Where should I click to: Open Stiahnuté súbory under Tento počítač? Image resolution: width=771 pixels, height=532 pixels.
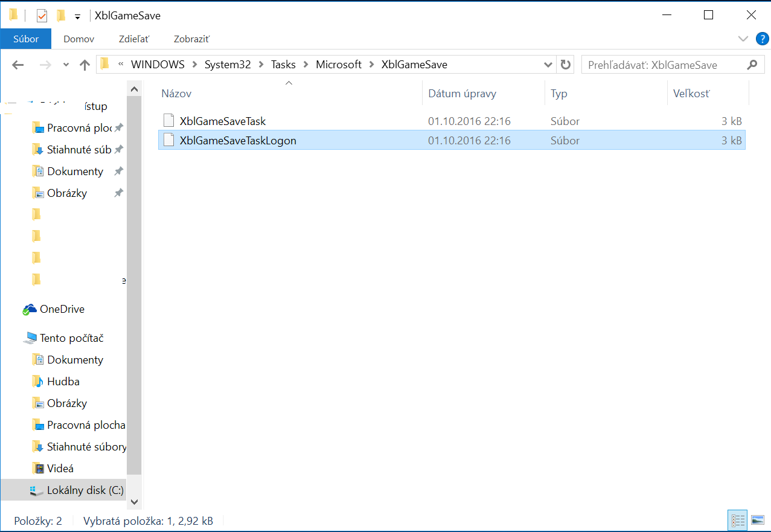tap(87, 447)
